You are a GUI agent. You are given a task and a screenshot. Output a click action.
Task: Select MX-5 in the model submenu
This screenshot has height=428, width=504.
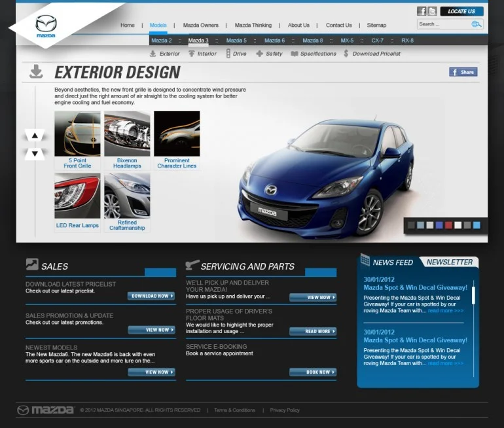(x=347, y=41)
